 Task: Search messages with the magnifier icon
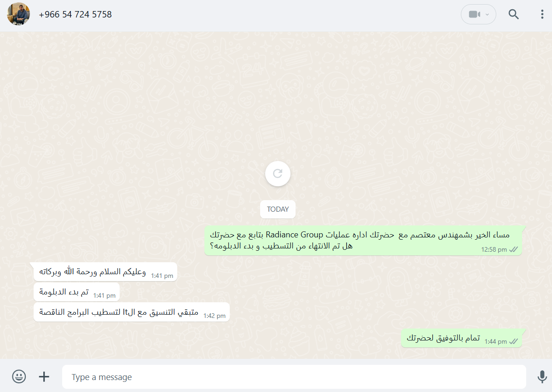point(514,14)
